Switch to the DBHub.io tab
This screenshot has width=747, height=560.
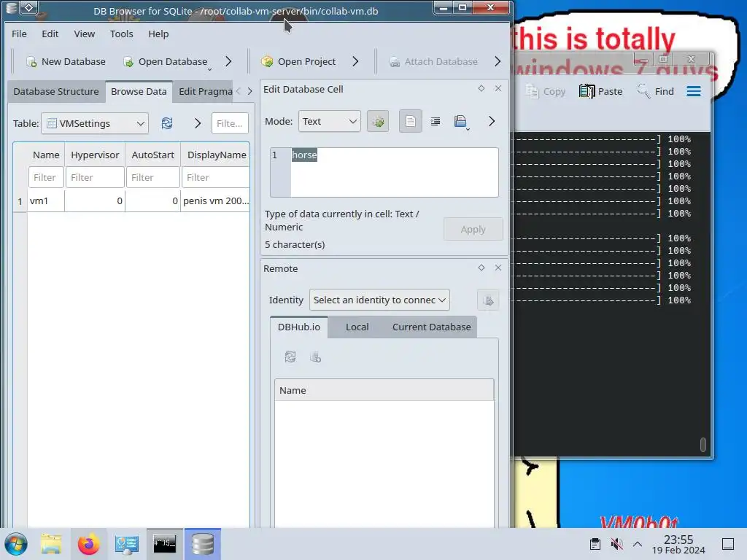298,327
